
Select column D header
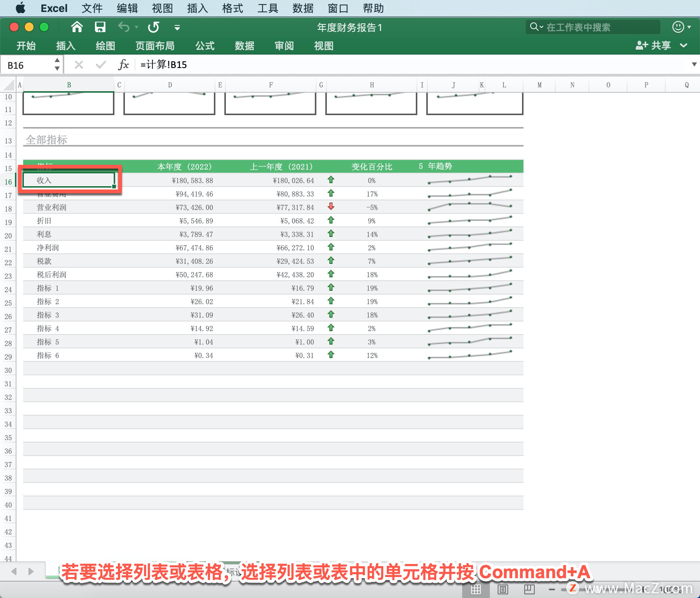pos(170,85)
